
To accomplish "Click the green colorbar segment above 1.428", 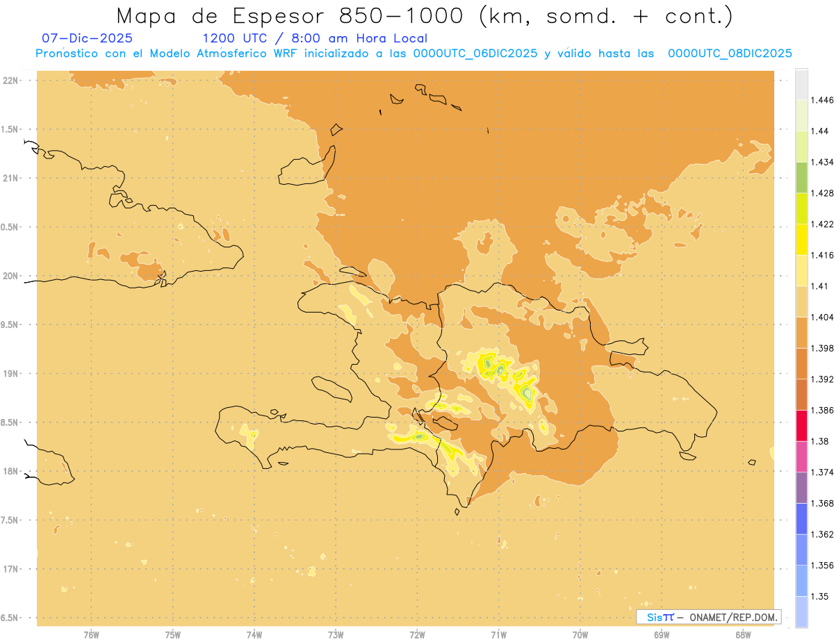I will [801, 177].
